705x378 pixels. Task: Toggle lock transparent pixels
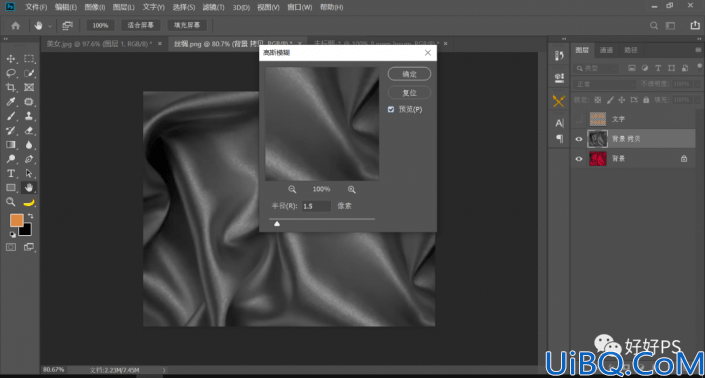[x=598, y=100]
